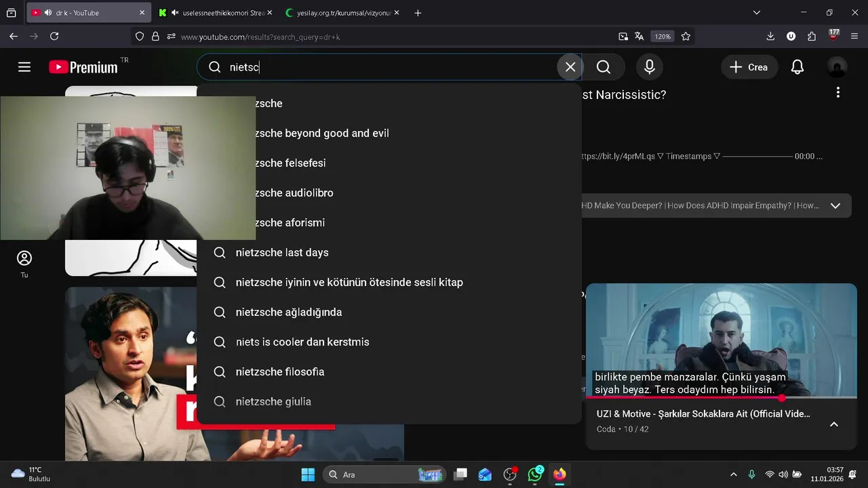Click the UZI & Motive miniplayer video
The width and height of the screenshot is (868, 488).
(x=722, y=340)
